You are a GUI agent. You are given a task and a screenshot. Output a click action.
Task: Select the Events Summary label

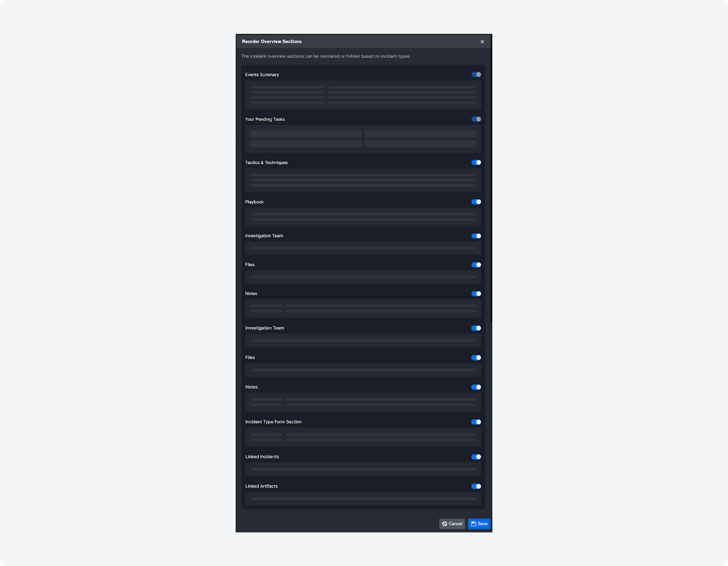tap(262, 75)
